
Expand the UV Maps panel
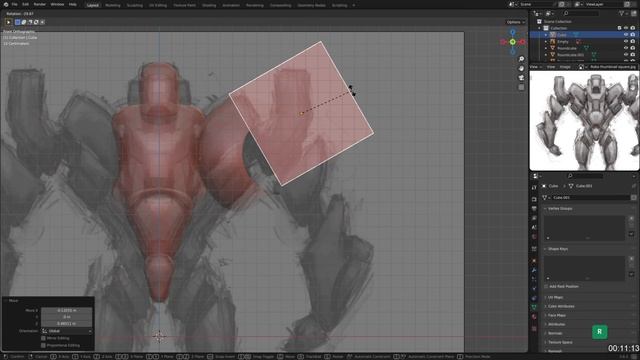[x=555, y=298]
